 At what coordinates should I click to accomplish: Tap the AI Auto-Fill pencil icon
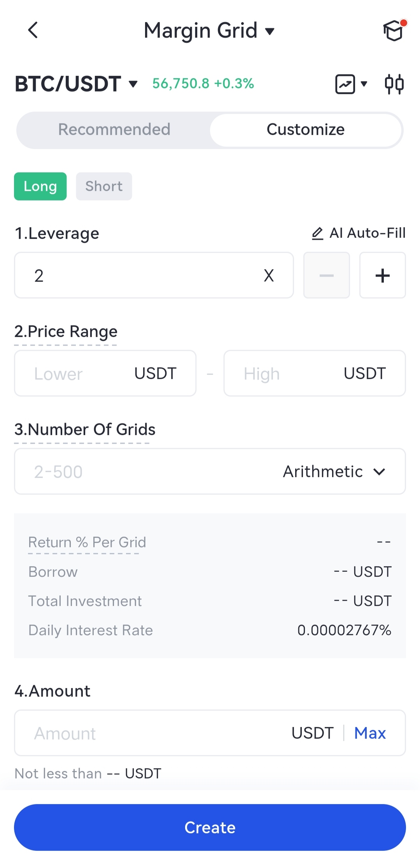(x=317, y=234)
